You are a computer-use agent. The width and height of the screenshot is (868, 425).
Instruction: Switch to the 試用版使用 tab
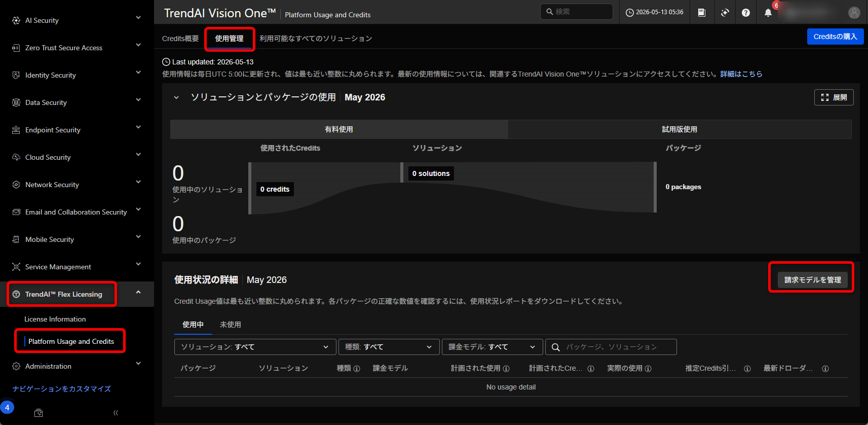tap(680, 129)
